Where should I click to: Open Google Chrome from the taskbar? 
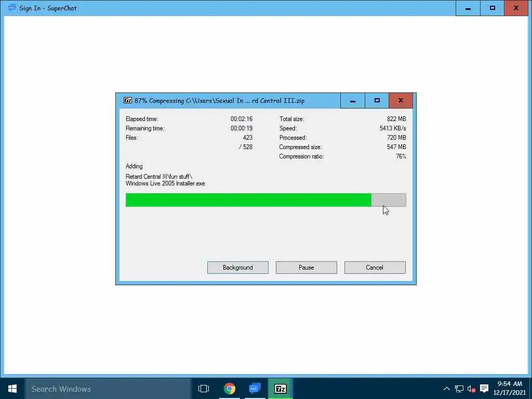[x=230, y=389]
